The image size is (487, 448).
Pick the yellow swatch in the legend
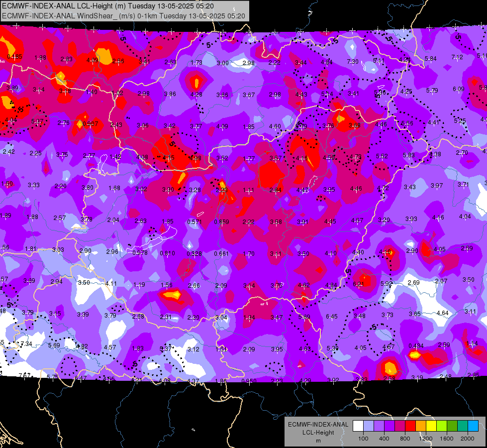431,426
